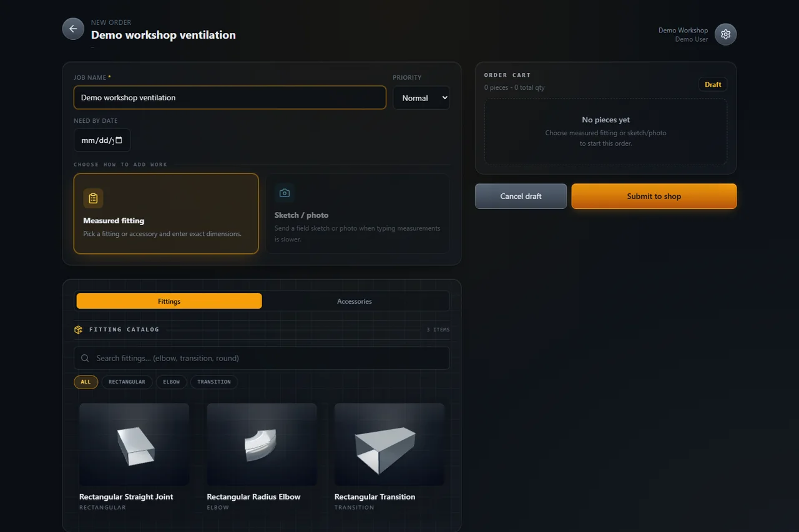
Task: Click the "Rectangular Transition" title text
Action: 375,497
